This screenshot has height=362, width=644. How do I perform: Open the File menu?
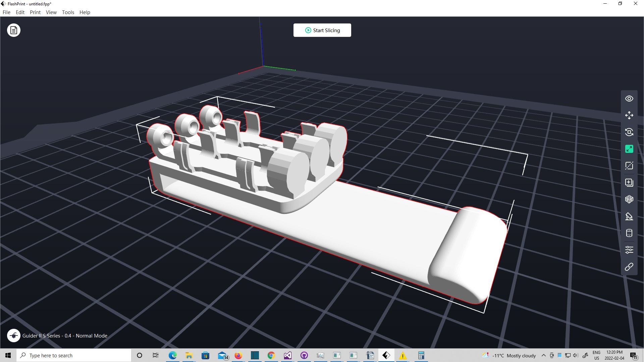pos(6,12)
